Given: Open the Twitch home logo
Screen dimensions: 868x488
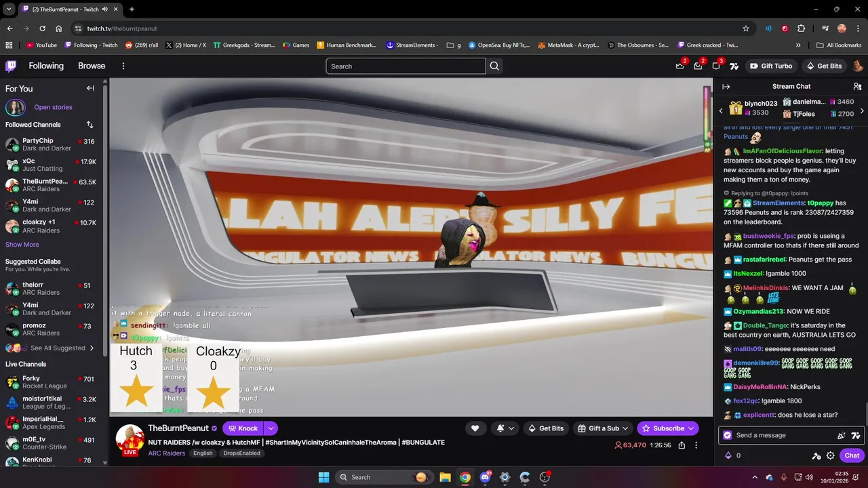Looking at the screenshot, I should tap(11, 66).
